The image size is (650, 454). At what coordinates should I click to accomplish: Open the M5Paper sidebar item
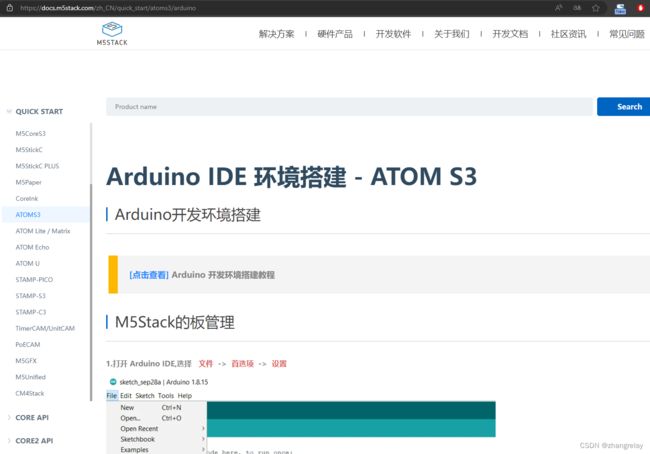pyautogui.click(x=29, y=182)
